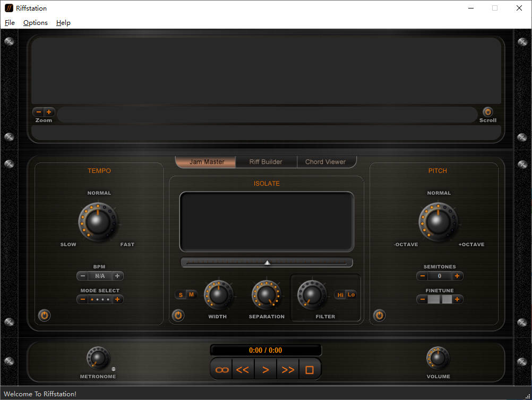Click the Finetune slider bar

[440, 299]
